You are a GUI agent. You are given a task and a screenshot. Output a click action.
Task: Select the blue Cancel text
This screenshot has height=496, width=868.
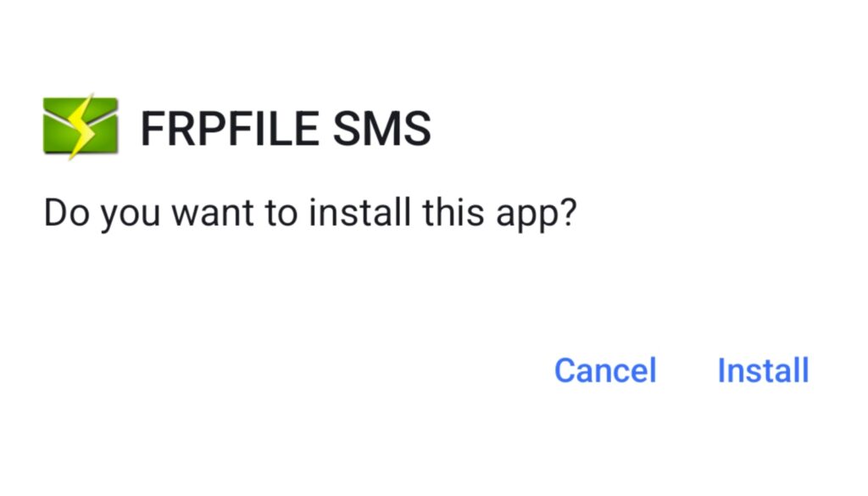point(605,371)
